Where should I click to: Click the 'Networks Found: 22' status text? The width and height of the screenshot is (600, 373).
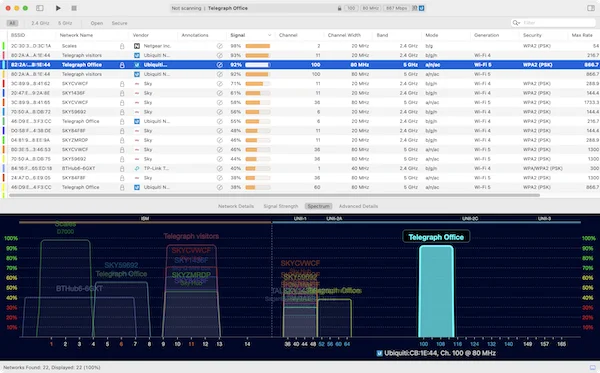(x=52, y=368)
